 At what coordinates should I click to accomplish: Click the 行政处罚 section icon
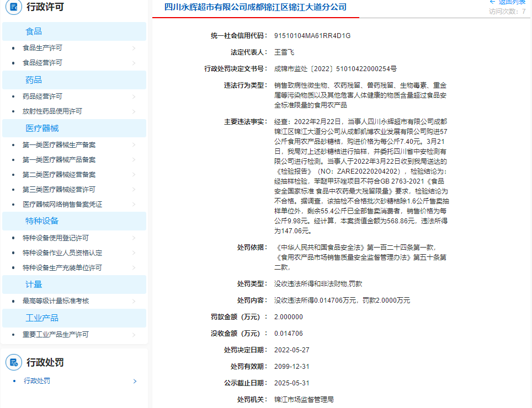pos(13,362)
